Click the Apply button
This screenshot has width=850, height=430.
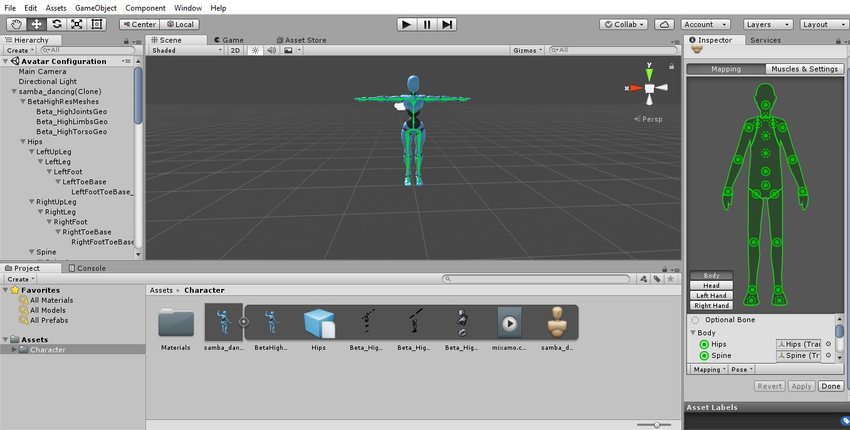801,386
